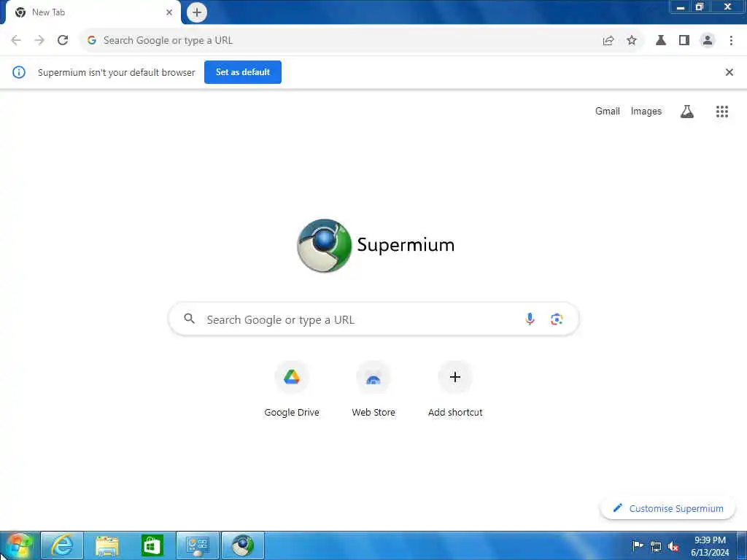Click the Supermium logo
The height and width of the screenshot is (560, 747).
[x=376, y=245]
